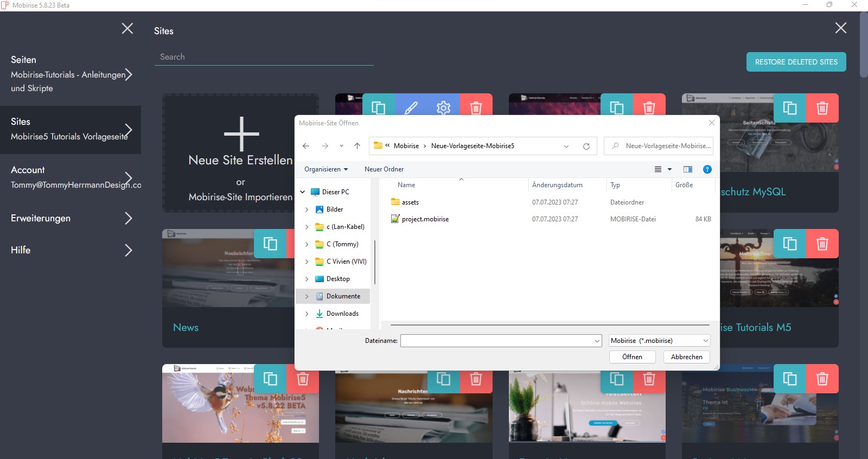Screen dimensions: 868x459
Task: Go forward in the file dialog
Action: pyautogui.click(x=325, y=146)
